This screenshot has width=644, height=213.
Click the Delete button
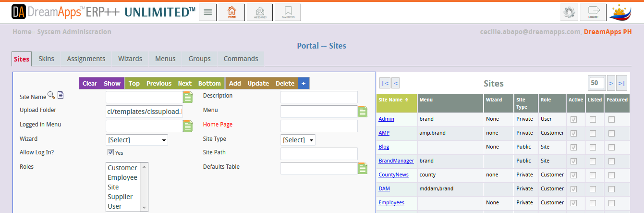pos(285,83)
